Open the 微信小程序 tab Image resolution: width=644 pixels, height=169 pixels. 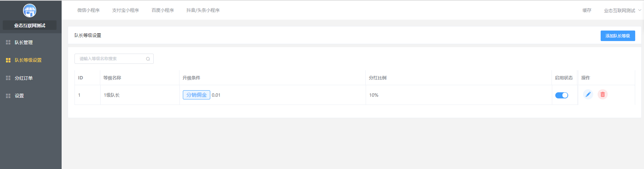[88, 10]
